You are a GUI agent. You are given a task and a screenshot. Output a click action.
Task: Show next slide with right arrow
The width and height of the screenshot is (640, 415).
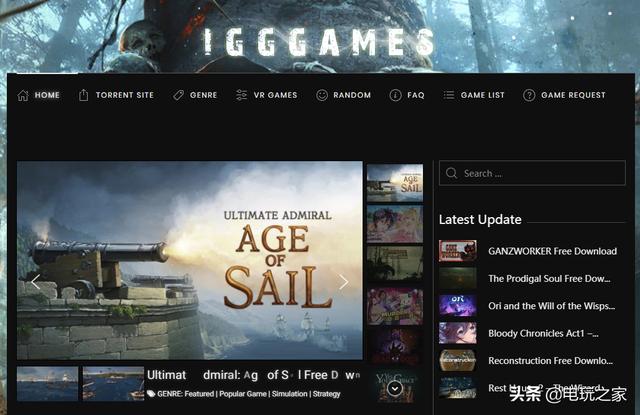pyautogui.click(x=344, y=282)
